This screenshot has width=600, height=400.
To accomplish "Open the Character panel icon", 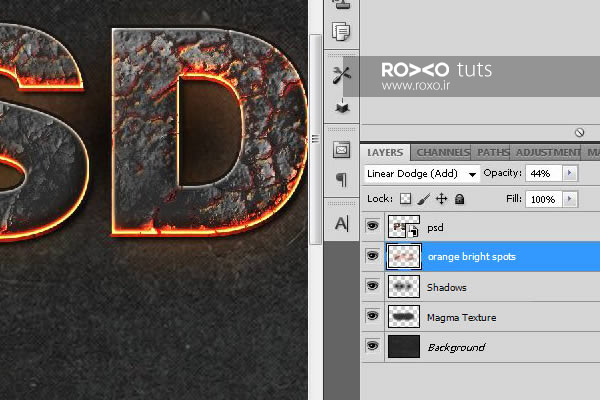I will click(x=341, y=224).
